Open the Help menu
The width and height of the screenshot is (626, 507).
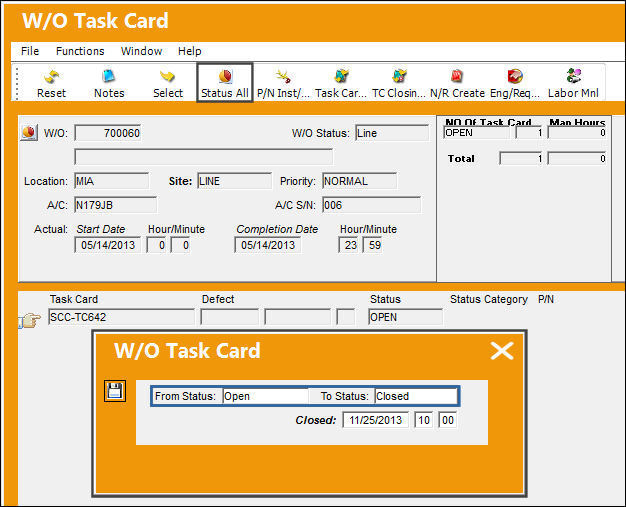(190, 51)
